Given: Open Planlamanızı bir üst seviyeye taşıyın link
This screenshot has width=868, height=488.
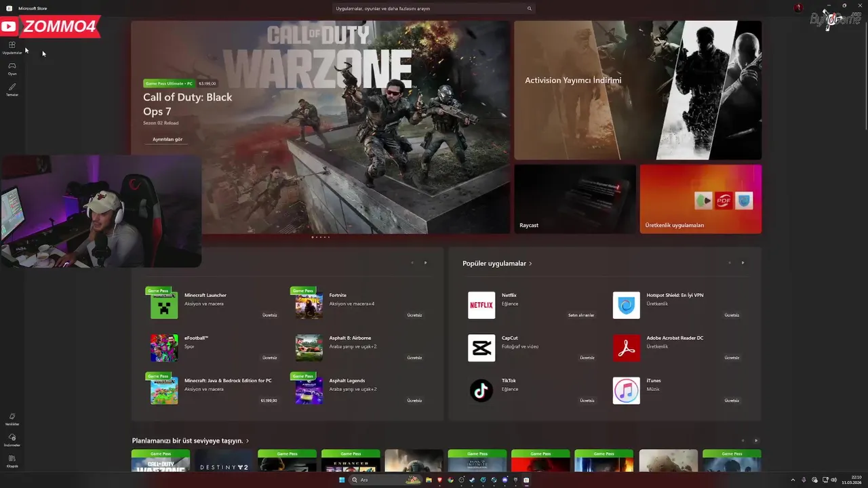Looking at the screenshot, I should [191, 441].
